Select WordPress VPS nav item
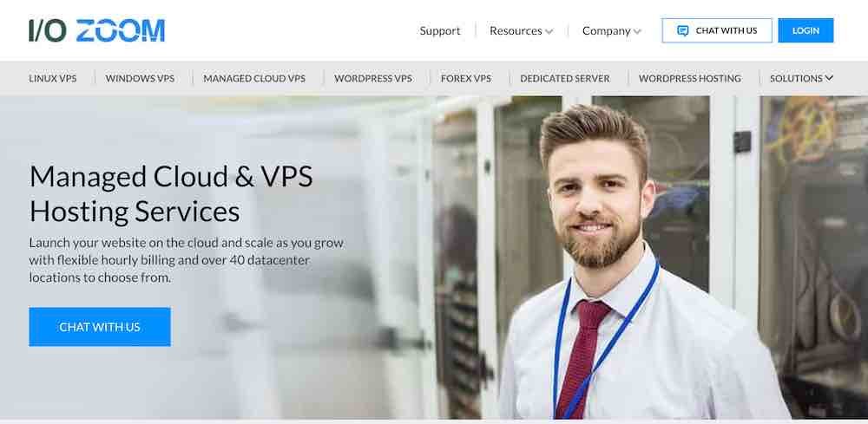 [x=373, y=78]
